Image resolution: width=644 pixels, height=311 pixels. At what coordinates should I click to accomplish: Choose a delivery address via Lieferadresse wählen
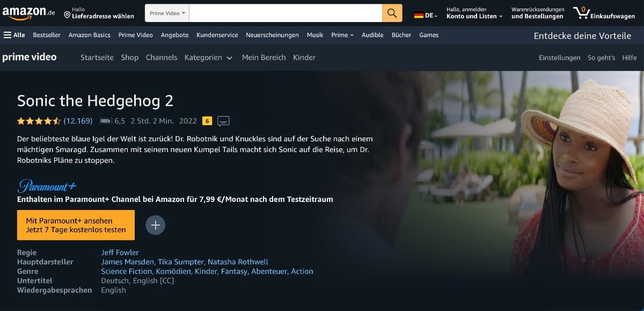pos(99,13)
